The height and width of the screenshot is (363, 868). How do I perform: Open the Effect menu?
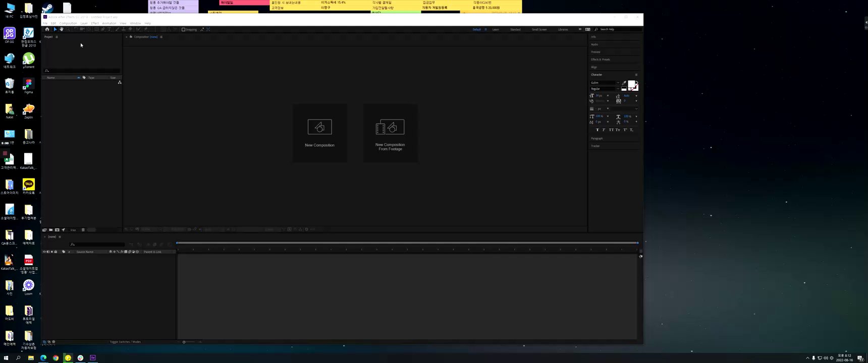point(95,23)
